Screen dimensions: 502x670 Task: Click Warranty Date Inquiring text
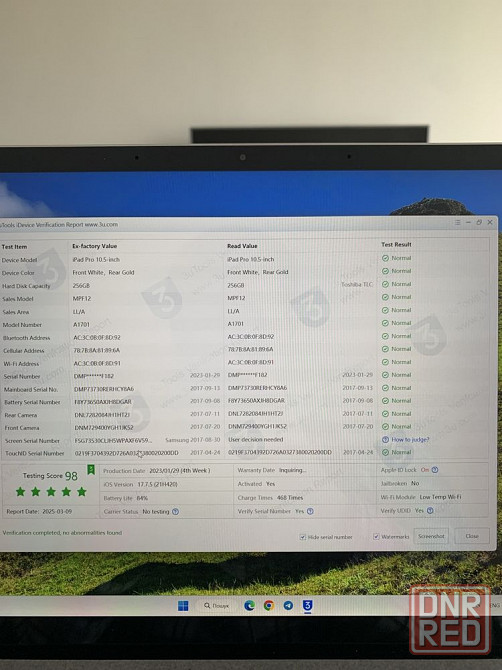click(x=292, y=470)
